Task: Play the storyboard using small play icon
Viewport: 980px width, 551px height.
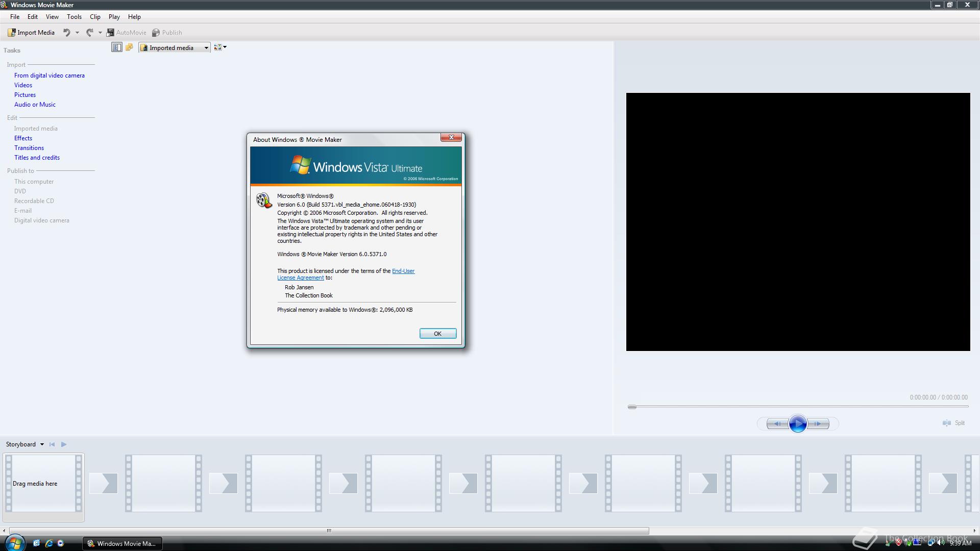Action: pyautogui.click(x=64, y=444)
